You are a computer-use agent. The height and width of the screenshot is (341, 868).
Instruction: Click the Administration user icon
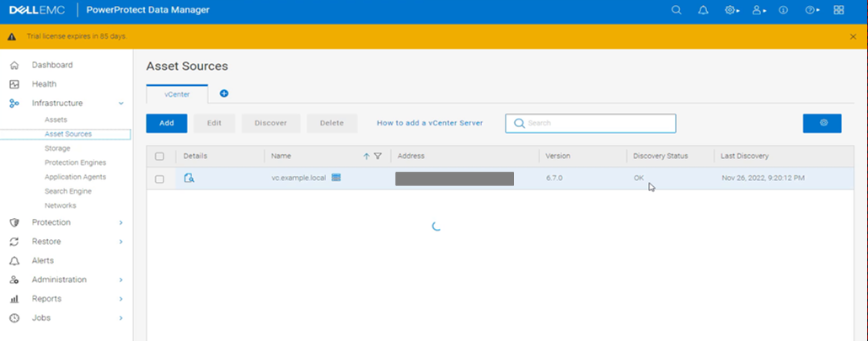[15, 280]
